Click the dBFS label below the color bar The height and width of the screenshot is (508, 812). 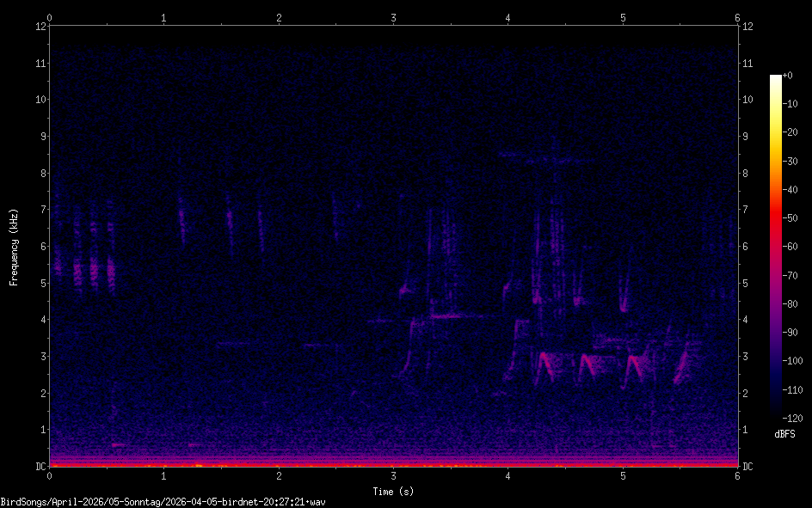tap(784, 434)
